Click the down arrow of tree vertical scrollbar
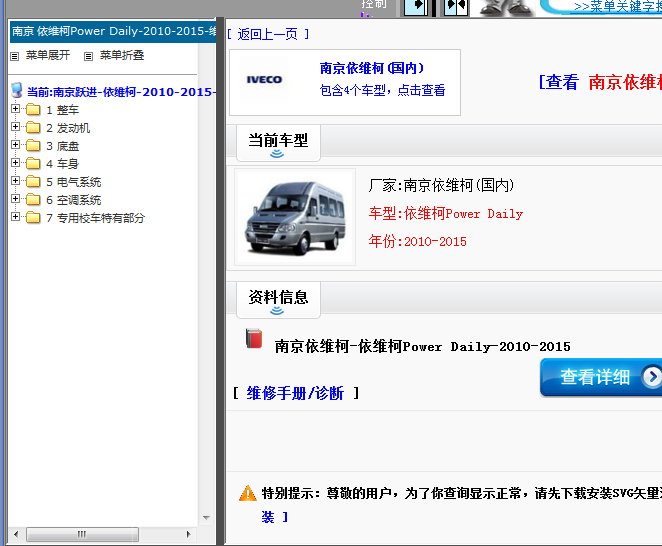 (206, 518)
